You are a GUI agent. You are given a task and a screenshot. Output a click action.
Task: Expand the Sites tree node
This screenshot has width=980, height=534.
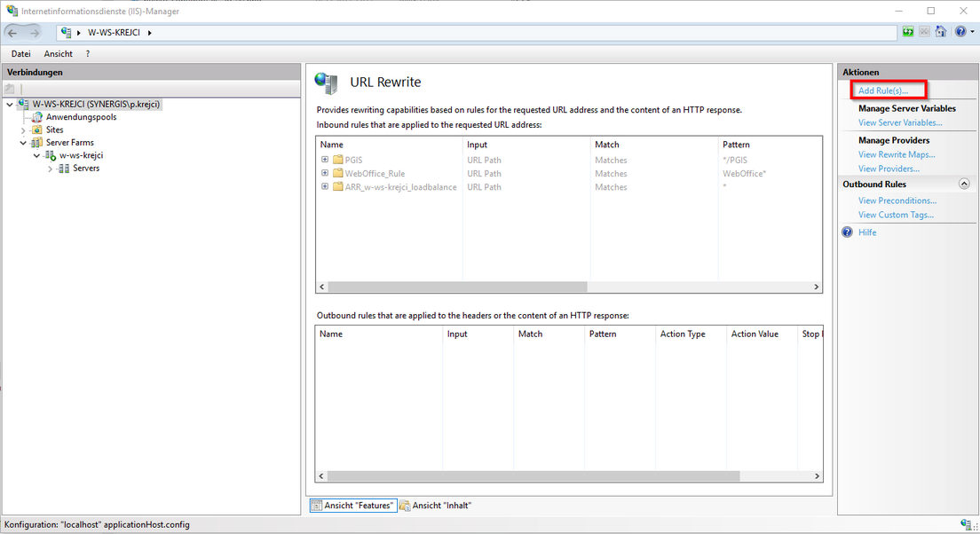tap(23, 130)
